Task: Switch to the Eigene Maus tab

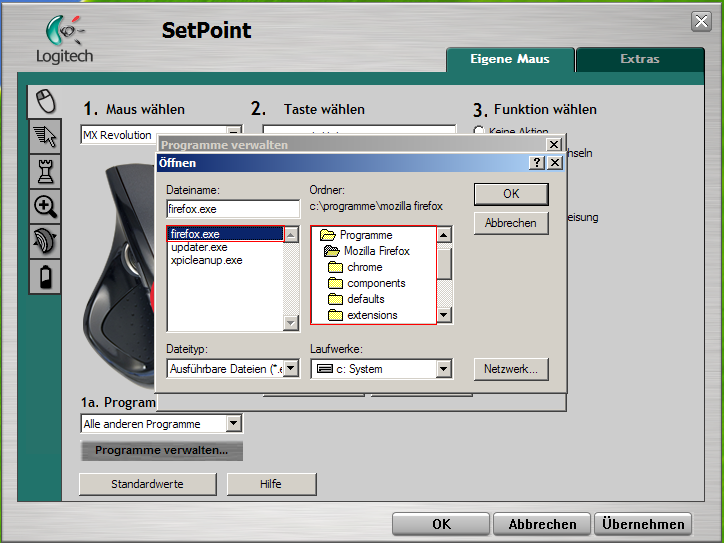Action: tap(510, 59)
